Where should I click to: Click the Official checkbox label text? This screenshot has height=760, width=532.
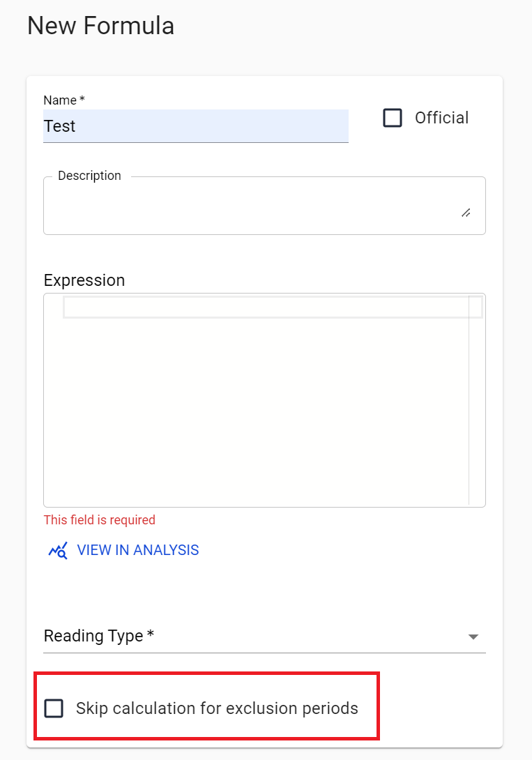pyautogui.click(x=441, y=118)
